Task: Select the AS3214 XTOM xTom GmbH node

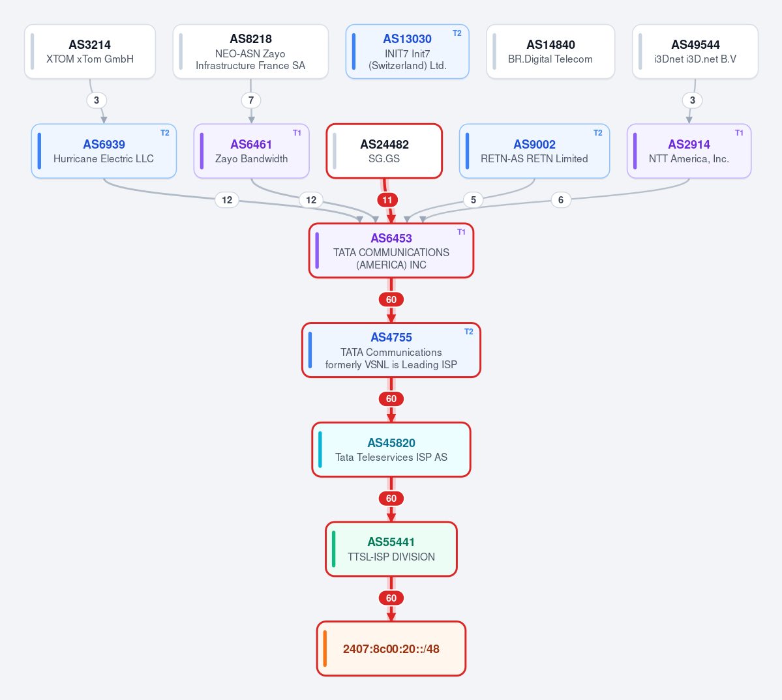Action: pos(90,51)
